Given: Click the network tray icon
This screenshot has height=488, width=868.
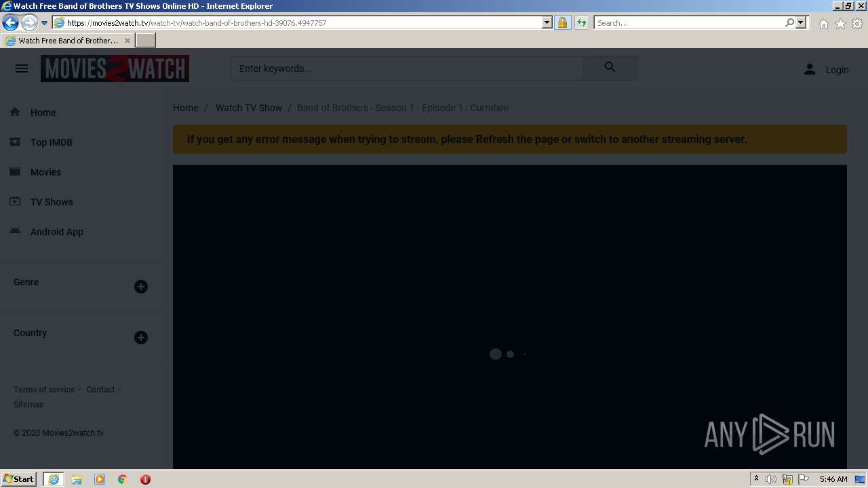Looking at the screenshot, I should 787,479.
